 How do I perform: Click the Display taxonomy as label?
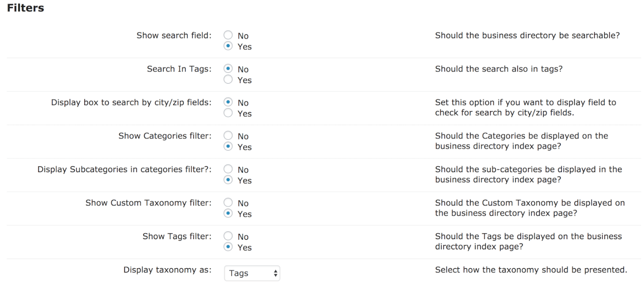167,270
